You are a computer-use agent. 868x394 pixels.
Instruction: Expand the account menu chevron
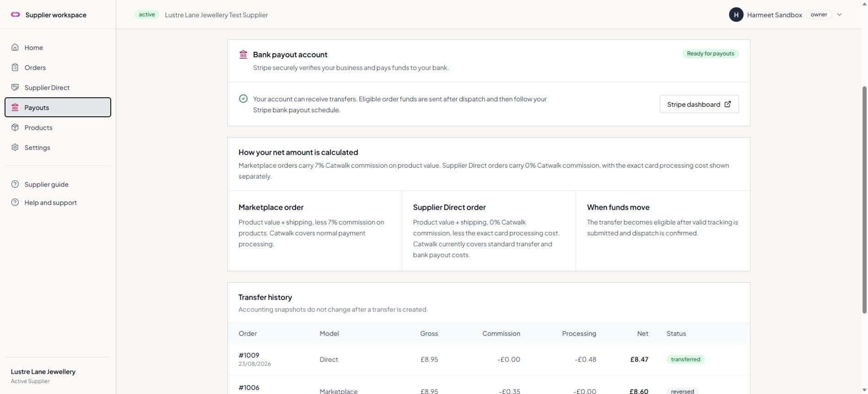[839, 15]
